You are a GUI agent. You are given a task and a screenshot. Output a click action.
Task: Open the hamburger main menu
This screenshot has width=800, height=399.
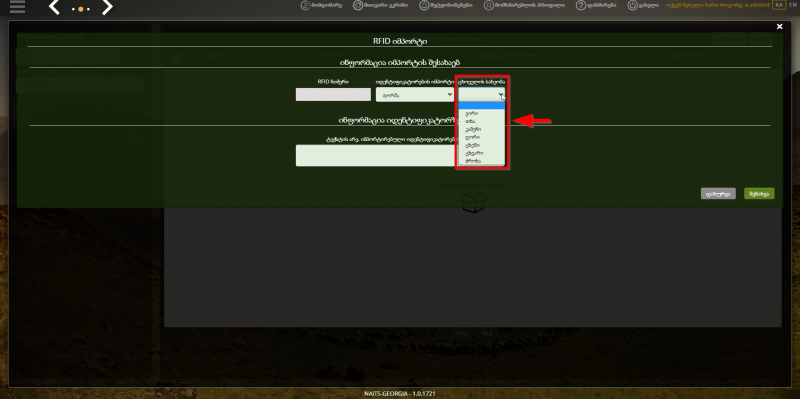(17, 7)
